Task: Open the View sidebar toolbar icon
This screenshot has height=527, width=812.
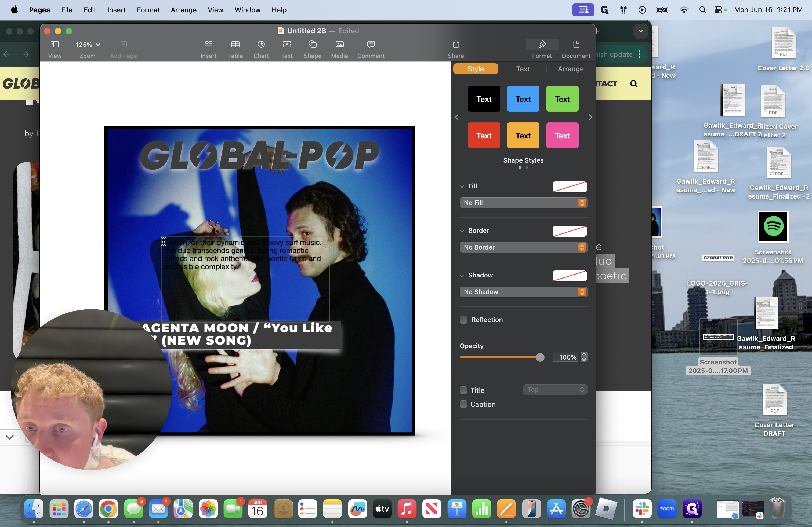Action: pyautogui.click(x=55, y=44)
